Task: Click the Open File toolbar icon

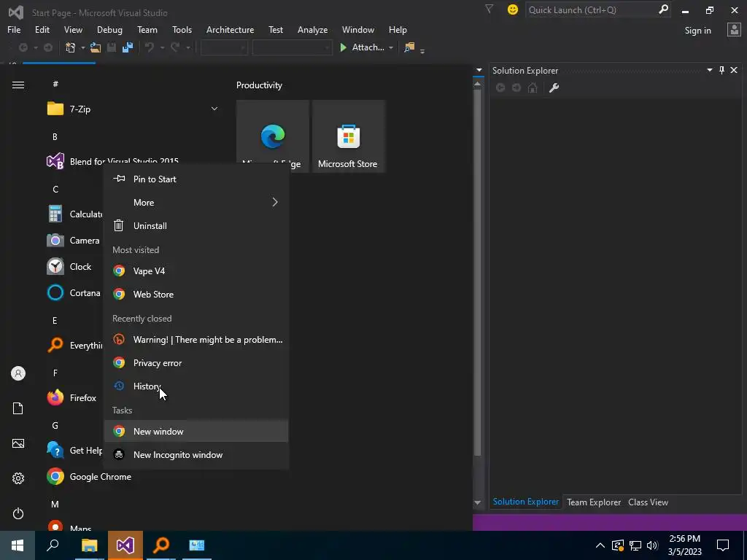Action: [x=96, y=47]
